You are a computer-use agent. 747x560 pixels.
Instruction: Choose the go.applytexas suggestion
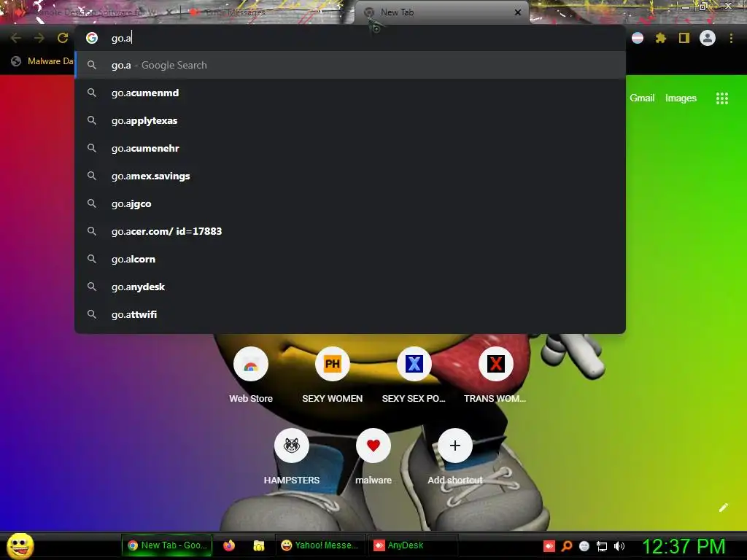click(350, 120)
